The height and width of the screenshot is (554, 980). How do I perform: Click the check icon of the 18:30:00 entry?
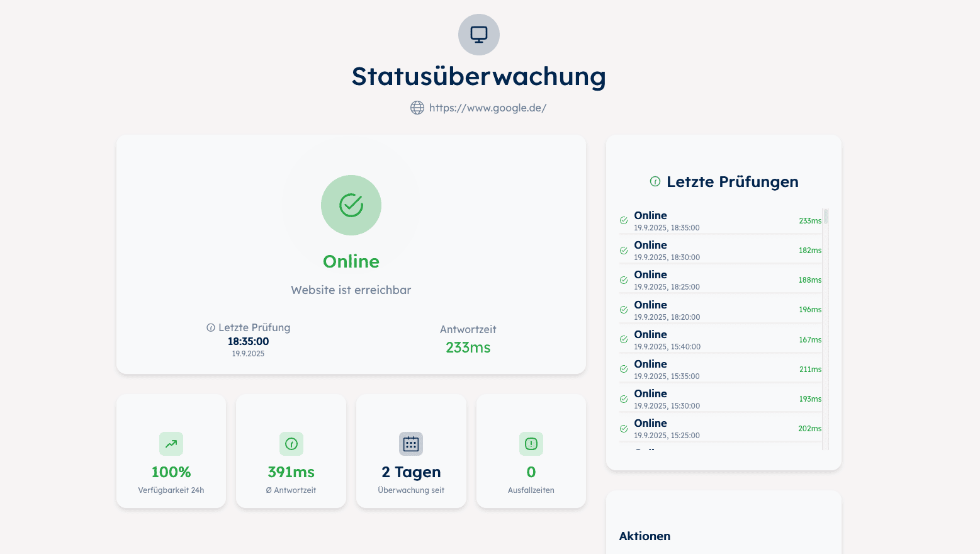coord(624,251)
